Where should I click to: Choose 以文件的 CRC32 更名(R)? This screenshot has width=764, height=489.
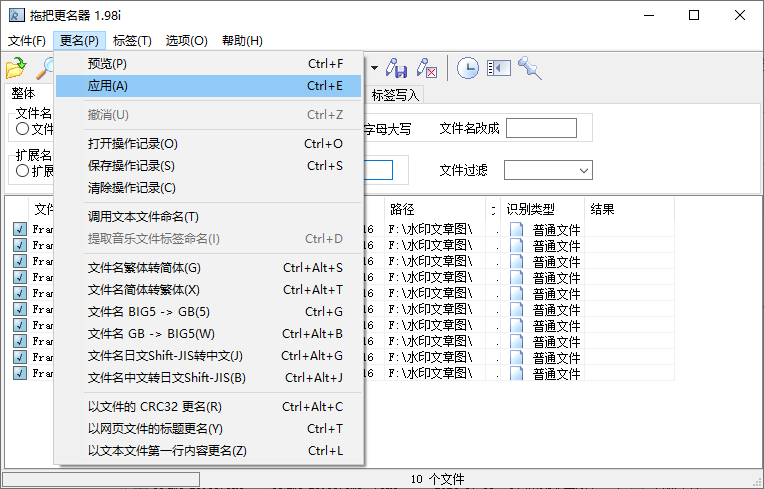point(209,407)
